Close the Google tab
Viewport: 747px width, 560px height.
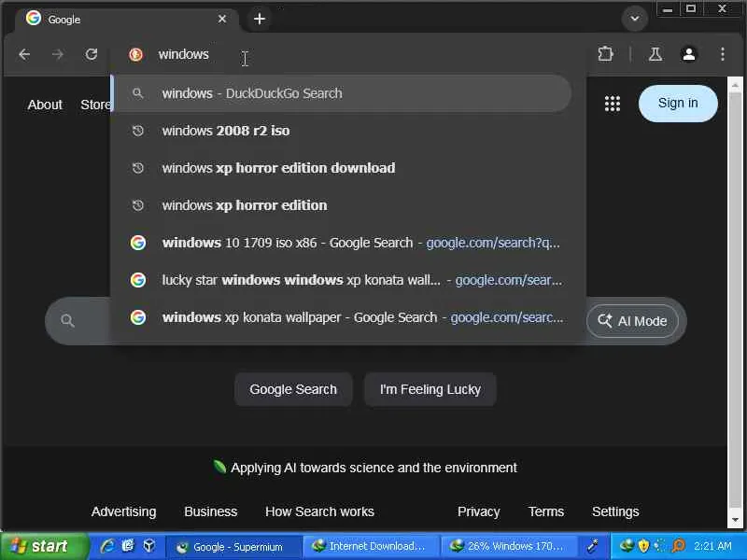222,19
